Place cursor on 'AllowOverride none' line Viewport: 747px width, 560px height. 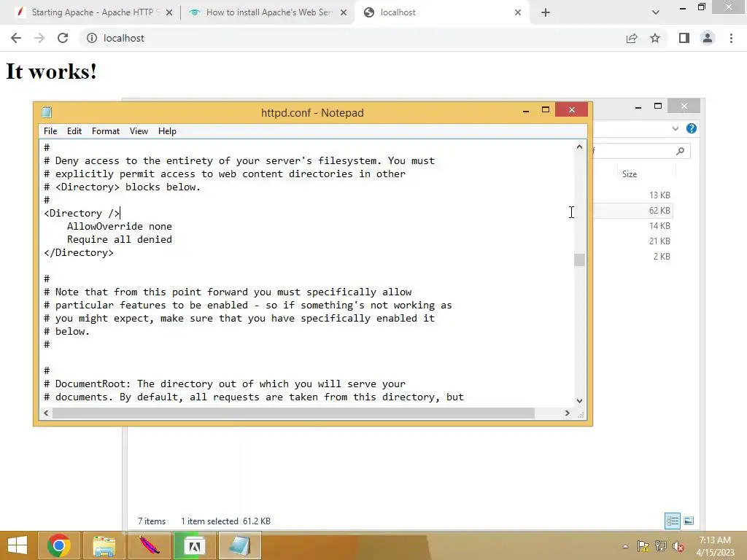(120, 227)
